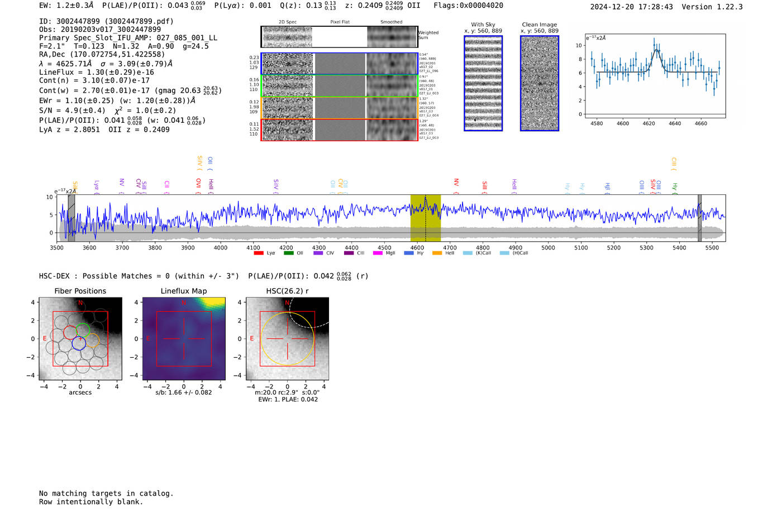The image size is (782, 532).
Task: Select the blue-bordered fiber 2D Spec cutout
Action: pyautogui.click(x=288, y=64)
